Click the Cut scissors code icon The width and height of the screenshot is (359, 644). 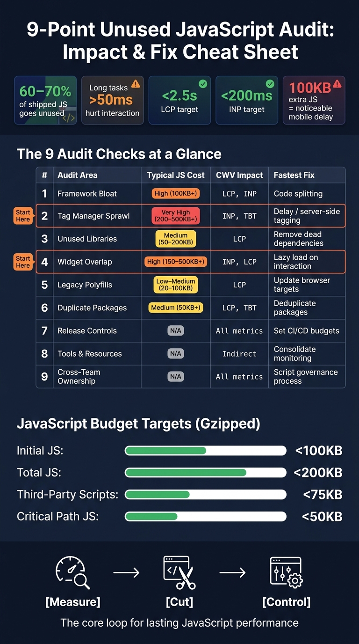coord(179,572)
